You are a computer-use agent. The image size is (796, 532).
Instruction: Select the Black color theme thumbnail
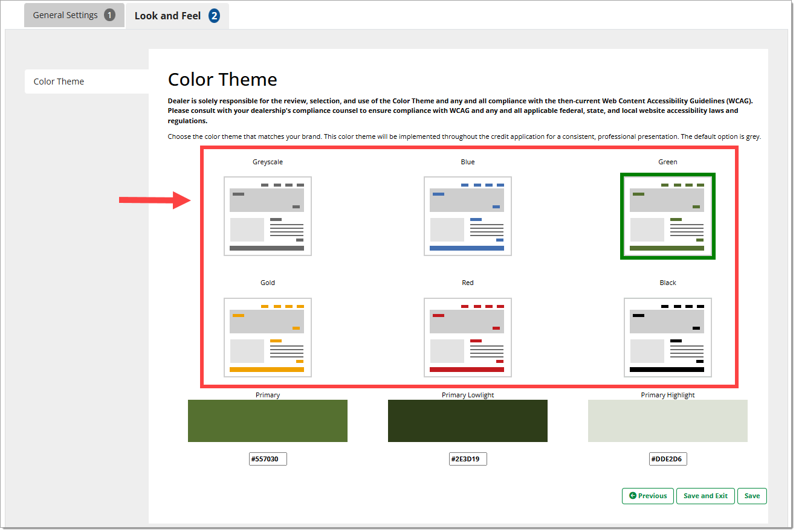pyautogui.click(x=667, y=337)
